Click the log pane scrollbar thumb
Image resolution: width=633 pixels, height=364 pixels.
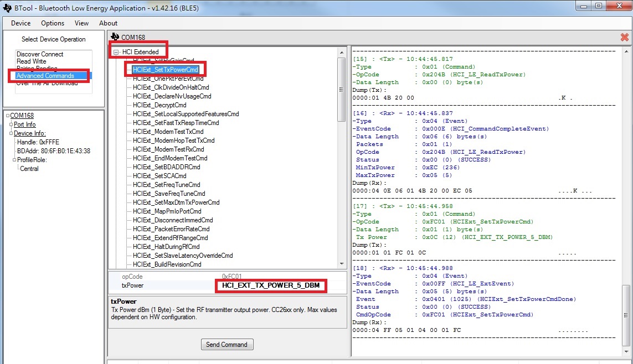coord(626,315)
